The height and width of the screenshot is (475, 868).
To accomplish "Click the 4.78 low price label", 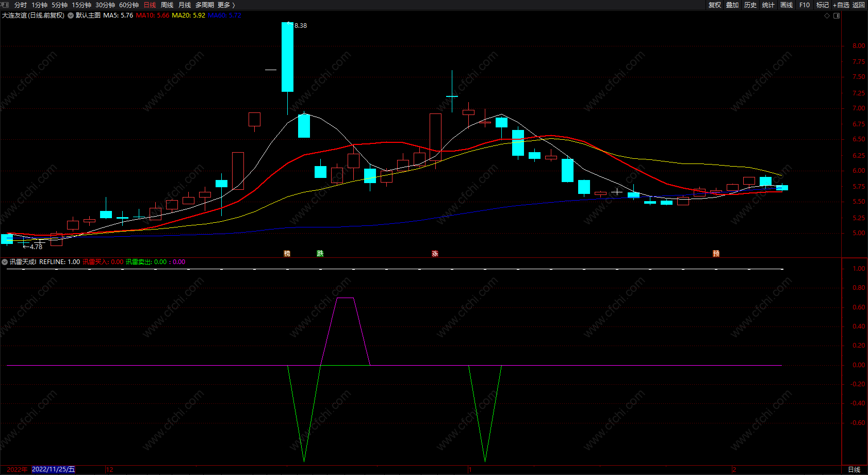I will point(36,247).
